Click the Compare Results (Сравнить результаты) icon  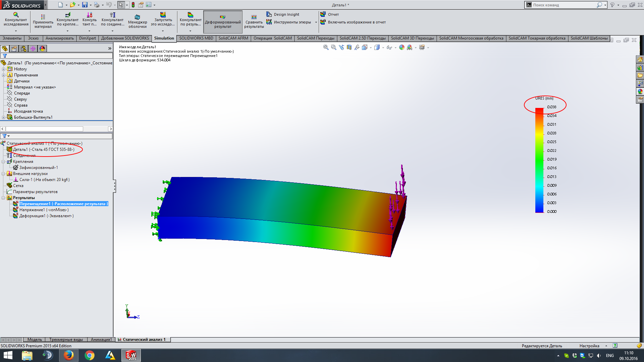(x=254, y=17)
